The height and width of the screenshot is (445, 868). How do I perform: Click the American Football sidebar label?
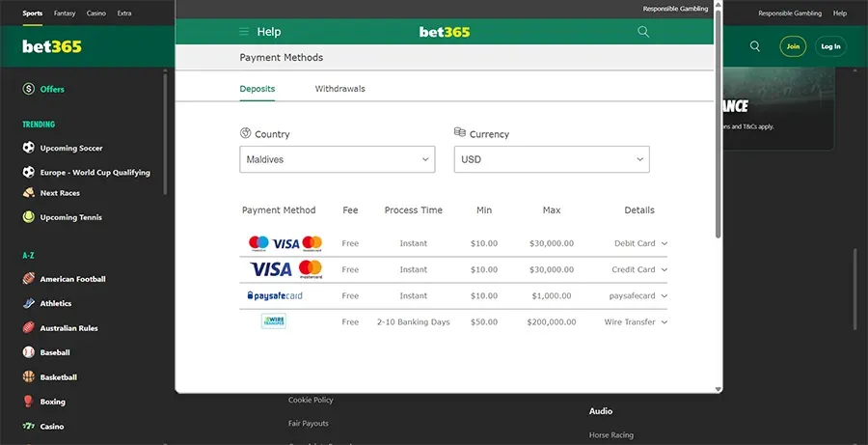[x=72, y=279]
